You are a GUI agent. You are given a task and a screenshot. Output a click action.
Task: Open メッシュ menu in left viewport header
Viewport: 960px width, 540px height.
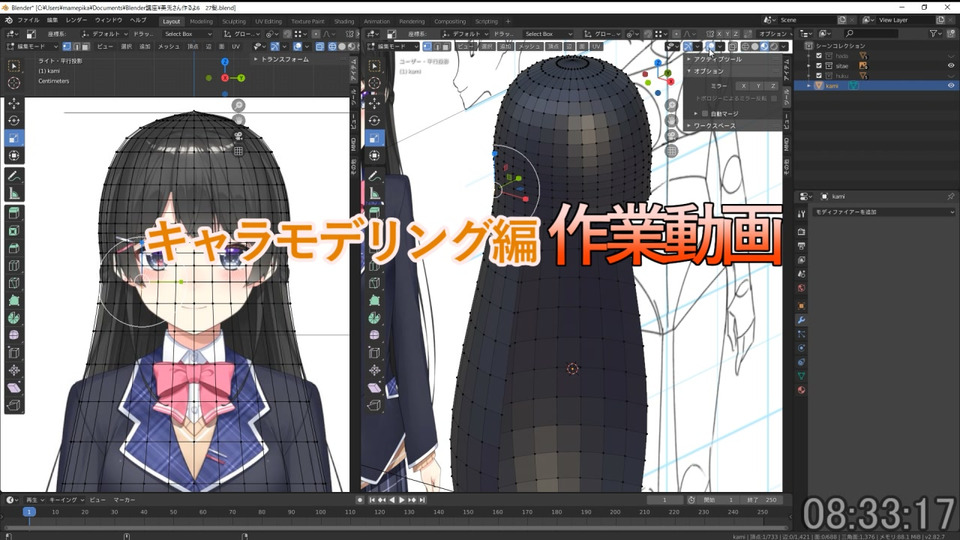pos(168,47)
